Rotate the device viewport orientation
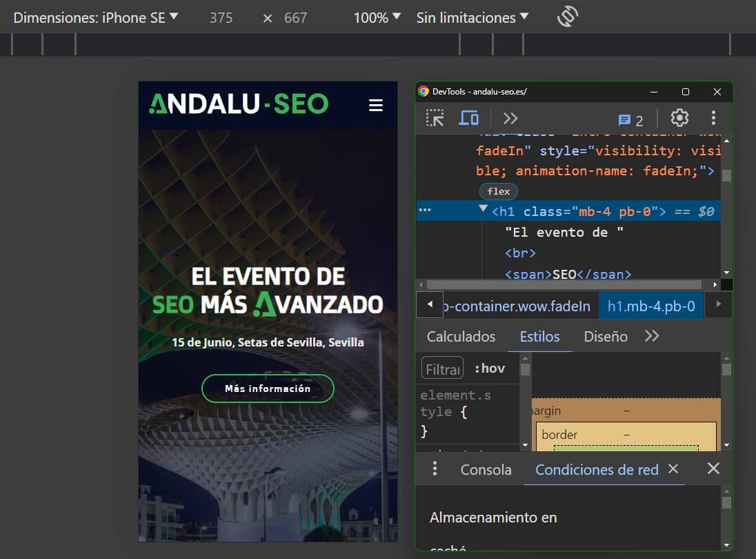Viewport: 756px width, 559px height. [567, 18]
